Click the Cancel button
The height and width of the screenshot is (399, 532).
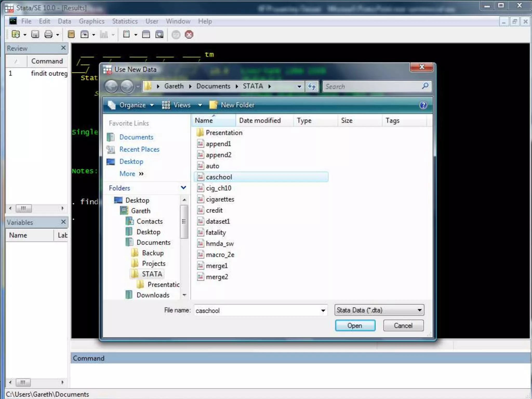(x=403, y=325)
